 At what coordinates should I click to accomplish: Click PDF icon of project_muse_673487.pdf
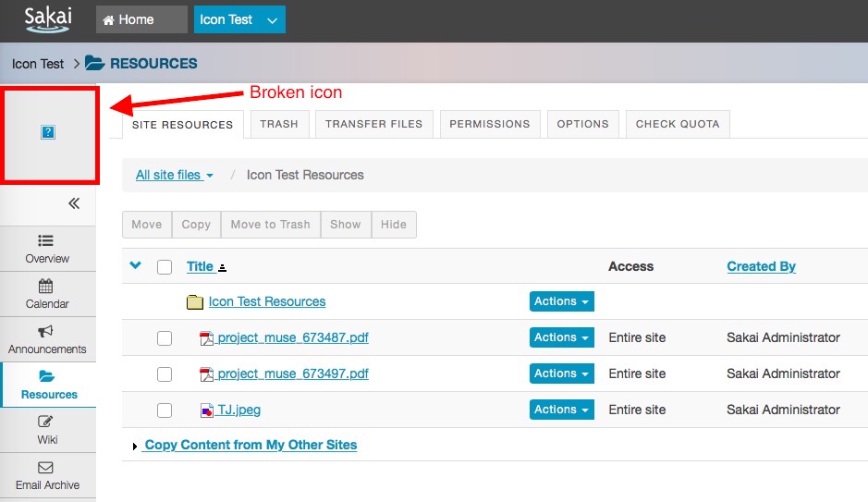point(206,338)
